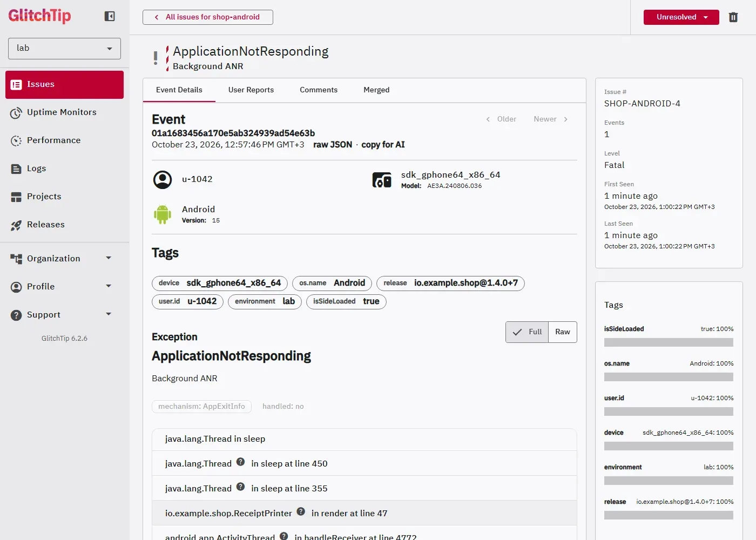Click the user avatar icon for u-1042
Viewport: 756px width, 540px height.
click(x=163, y=180)
